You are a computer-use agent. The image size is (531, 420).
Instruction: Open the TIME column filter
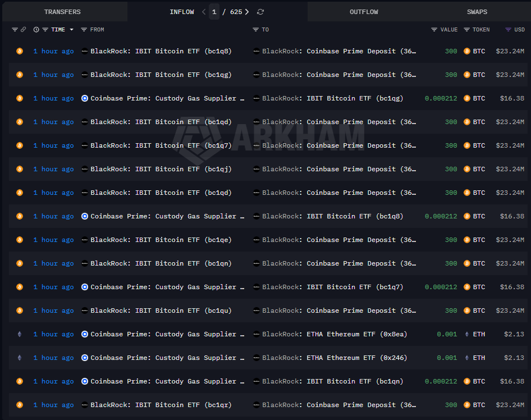pos(45,30)
